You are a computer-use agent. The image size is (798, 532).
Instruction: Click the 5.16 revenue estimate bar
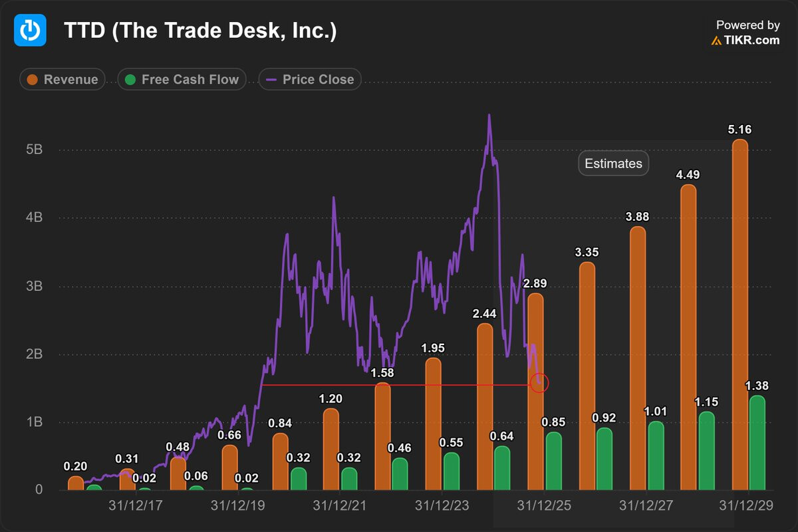click(739, 313)
